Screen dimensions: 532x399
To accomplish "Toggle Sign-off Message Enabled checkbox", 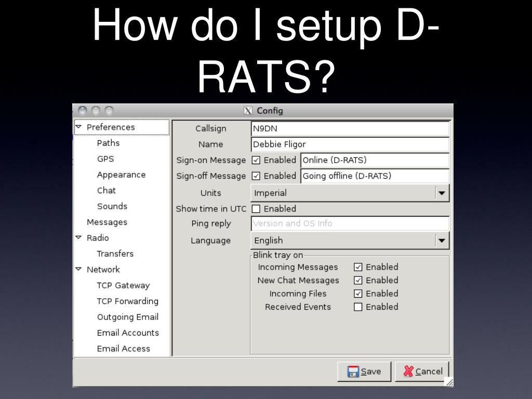I will (x=256, y=176).
